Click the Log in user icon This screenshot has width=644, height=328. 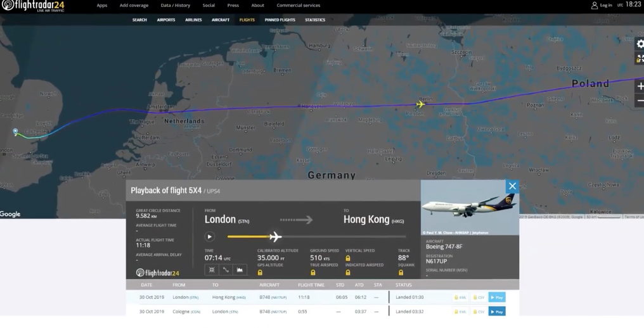[x=595, y=5]
